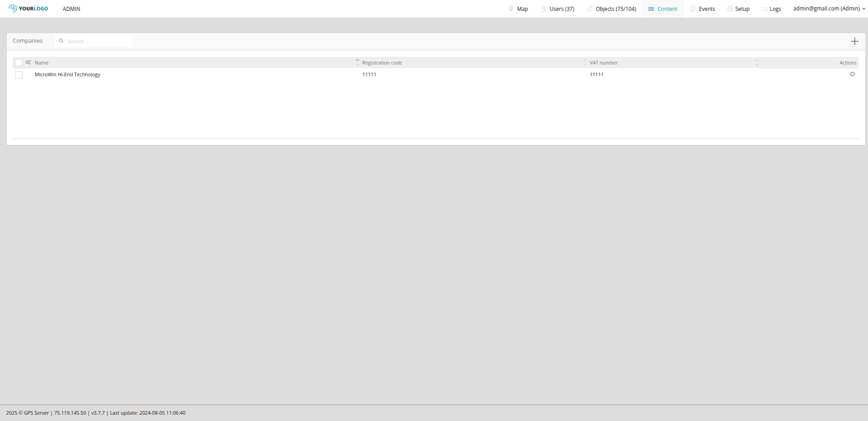Click sort arrows next to the Actions column
Image resolution: width=868 pixels, height=421 pixels.
pos(756,63)
